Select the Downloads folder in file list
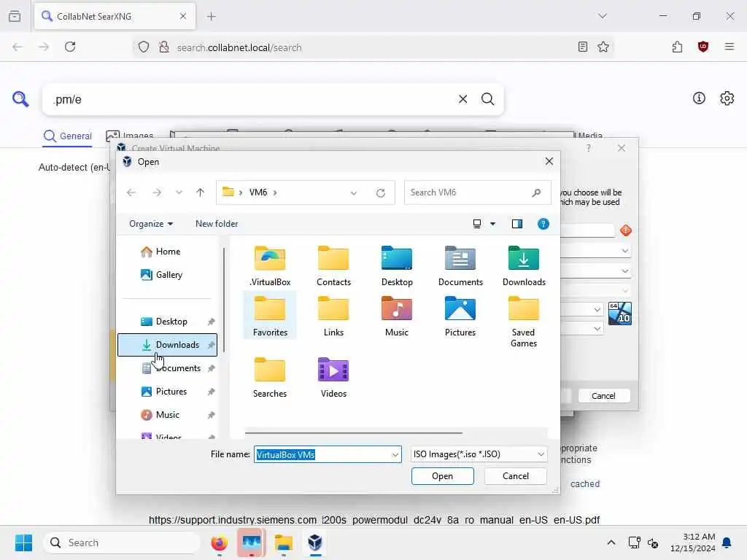This screenshot has width=747, height=560. 524,265
